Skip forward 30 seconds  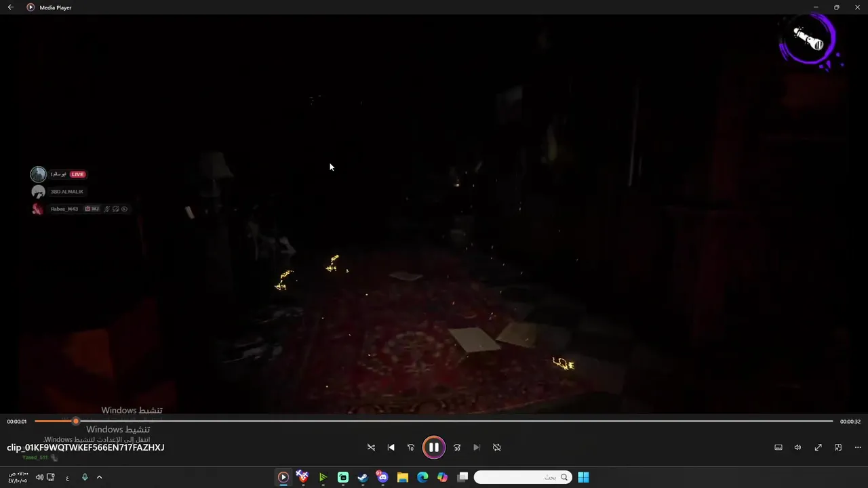(457, 447)
